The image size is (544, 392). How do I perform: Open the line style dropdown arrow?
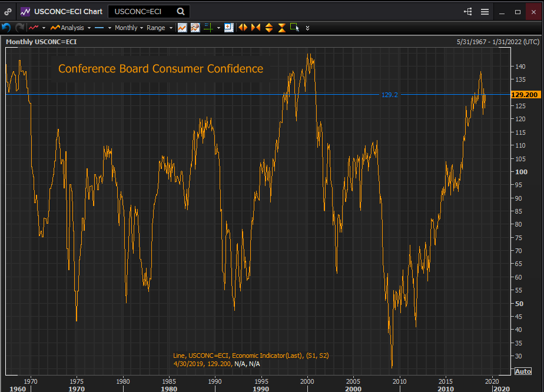point(110,28)
